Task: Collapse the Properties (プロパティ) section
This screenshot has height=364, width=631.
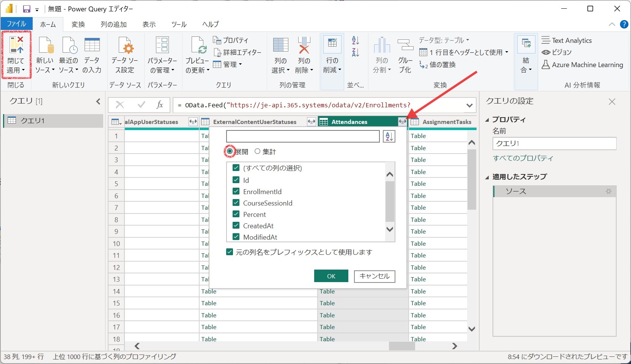Action: point(487,120)
